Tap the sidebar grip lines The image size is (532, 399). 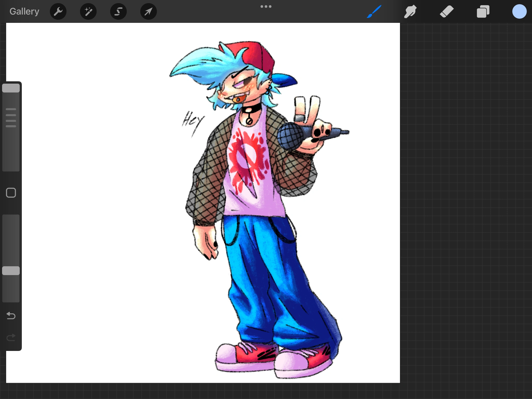11,118
